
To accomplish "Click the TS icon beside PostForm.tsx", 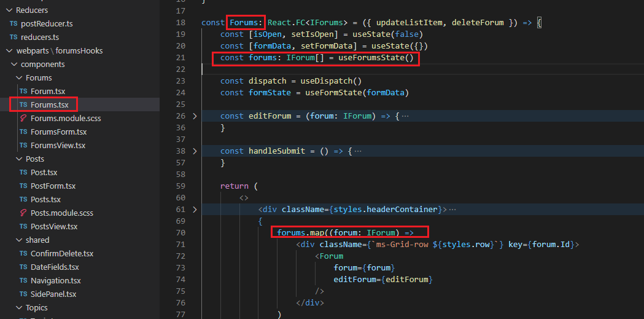I will coord(23,186).
